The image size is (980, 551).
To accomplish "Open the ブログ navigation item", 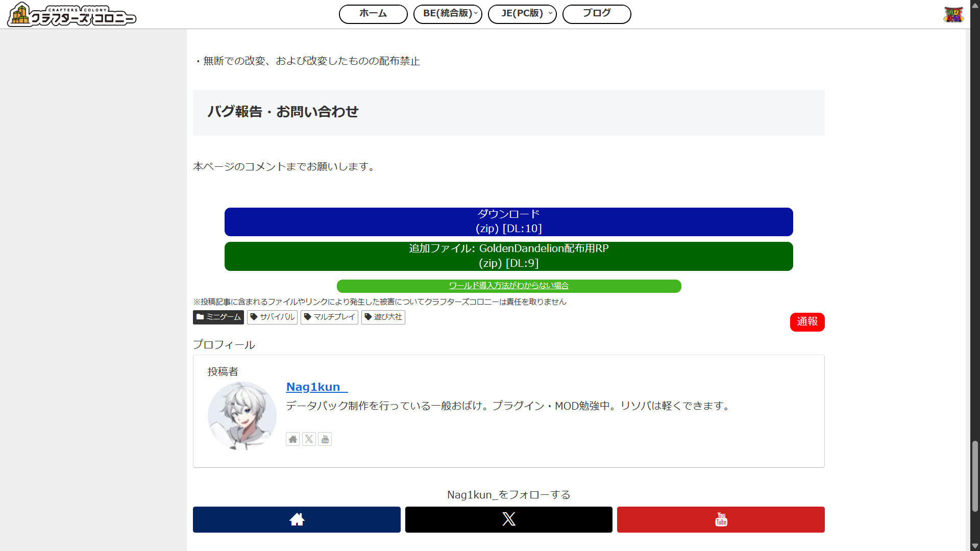I will (597, 14).
